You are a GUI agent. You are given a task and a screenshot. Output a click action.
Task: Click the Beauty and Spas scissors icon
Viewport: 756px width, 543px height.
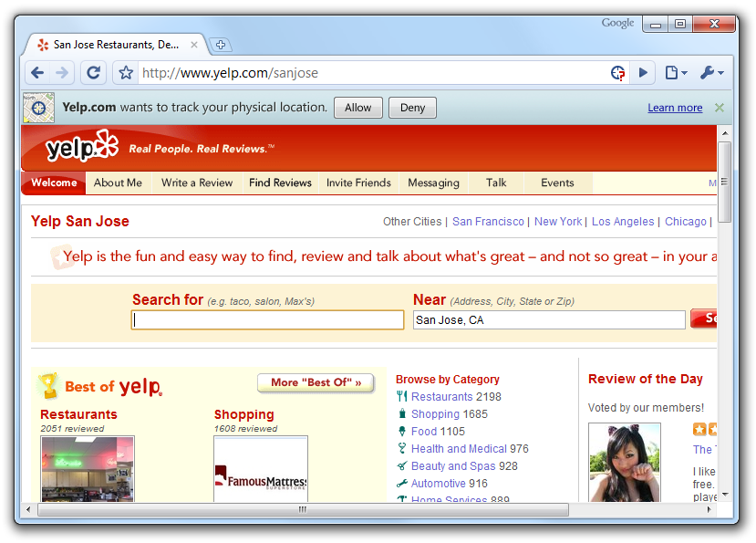pyautogui.click(x=401, y=465)
